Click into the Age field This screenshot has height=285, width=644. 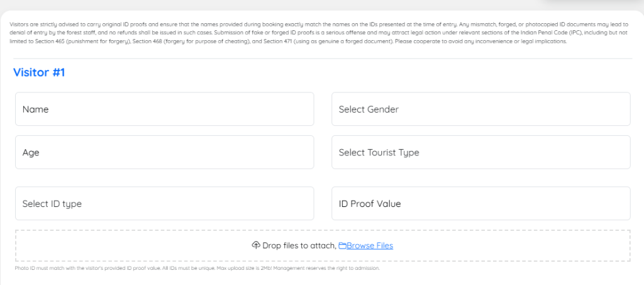(x=164, y=152)
